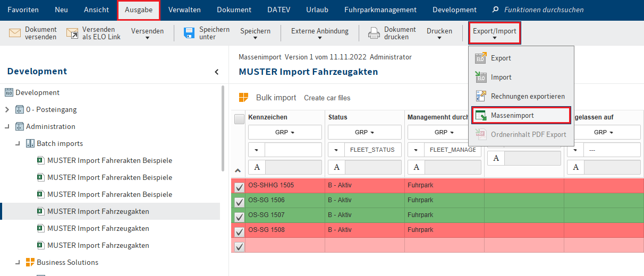Open the Externe Anbindung toolbar button
The height and width of the screenshot is (276, 644).
pyautogui.click(x=320, y=33)
